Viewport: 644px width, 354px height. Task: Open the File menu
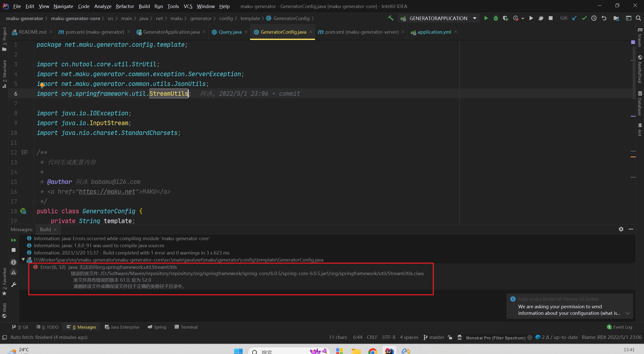click(17, 6)
